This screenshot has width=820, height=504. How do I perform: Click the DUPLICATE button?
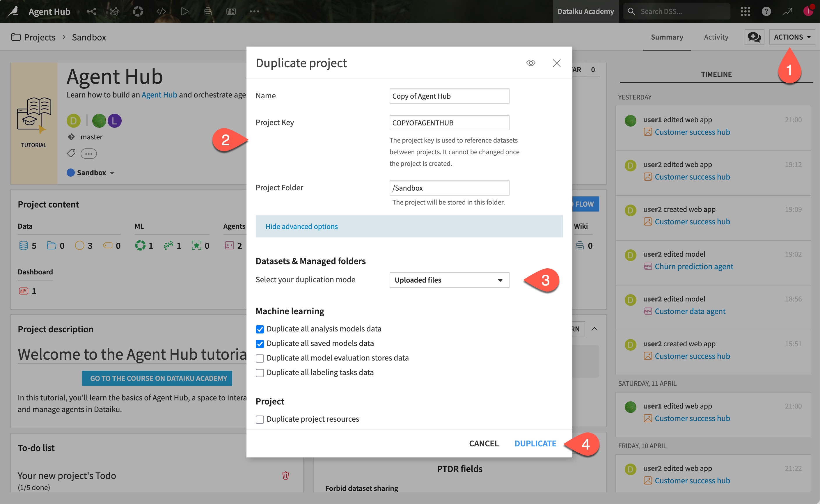coord(535,443)
